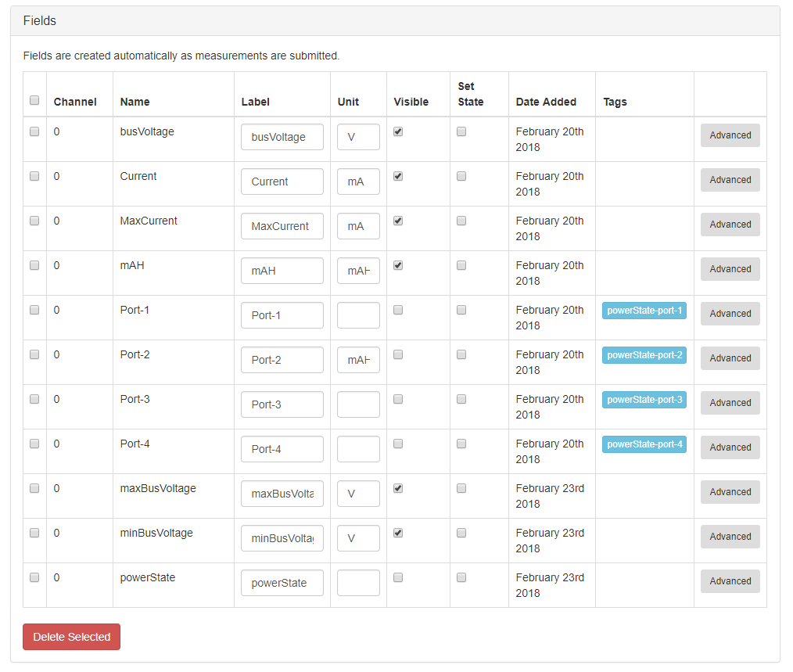Enable Set State for Port-4 field

point(461,444)
